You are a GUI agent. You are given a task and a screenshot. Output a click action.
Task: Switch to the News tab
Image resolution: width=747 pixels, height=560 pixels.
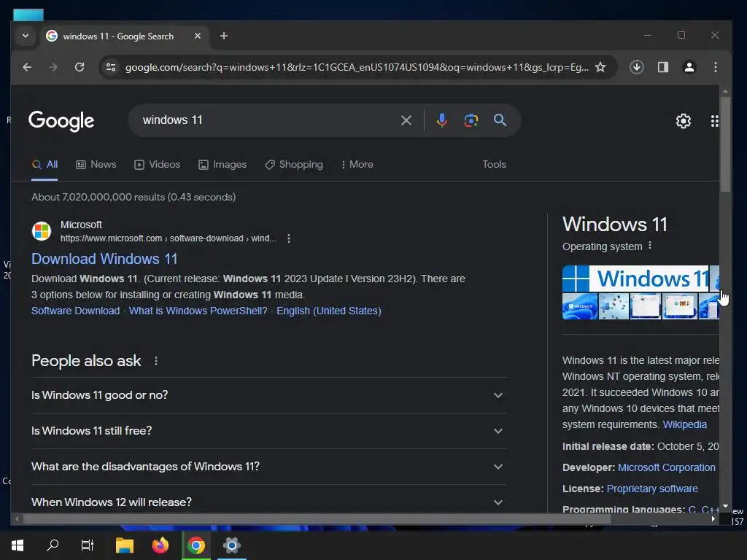96,164
